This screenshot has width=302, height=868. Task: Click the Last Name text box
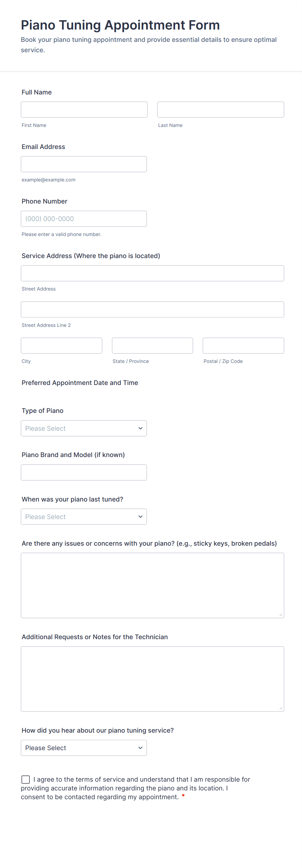click(x=220, y=109)
